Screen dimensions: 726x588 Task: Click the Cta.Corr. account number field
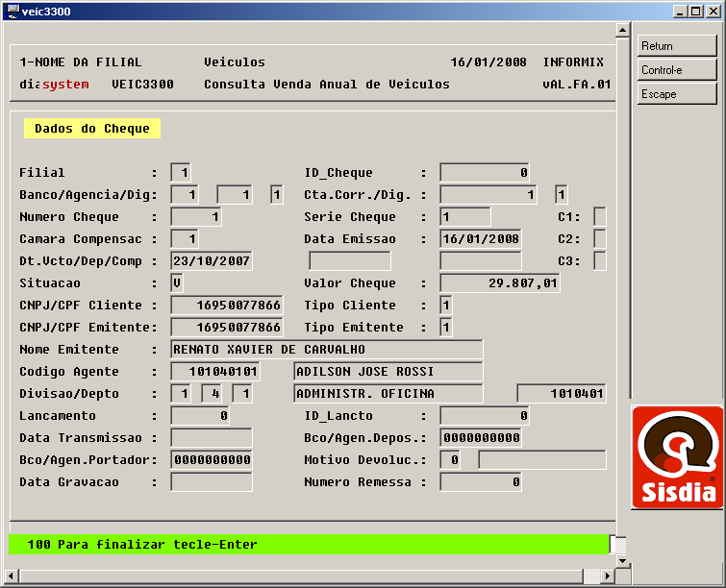488,194
